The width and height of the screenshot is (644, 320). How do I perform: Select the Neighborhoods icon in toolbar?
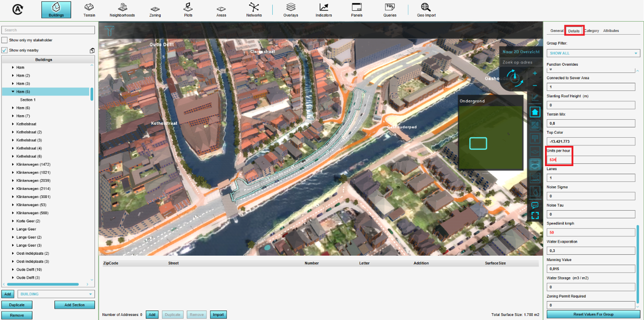(122, 9)
